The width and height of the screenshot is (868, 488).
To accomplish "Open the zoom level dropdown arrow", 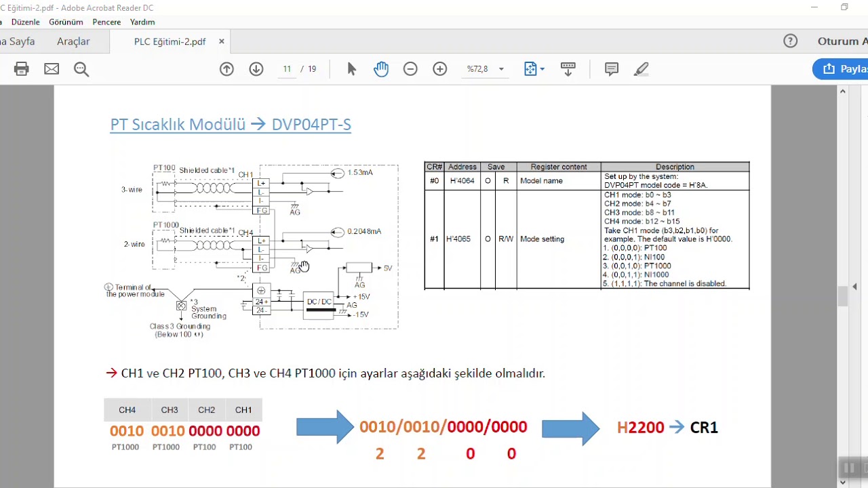I will [501, 69].
